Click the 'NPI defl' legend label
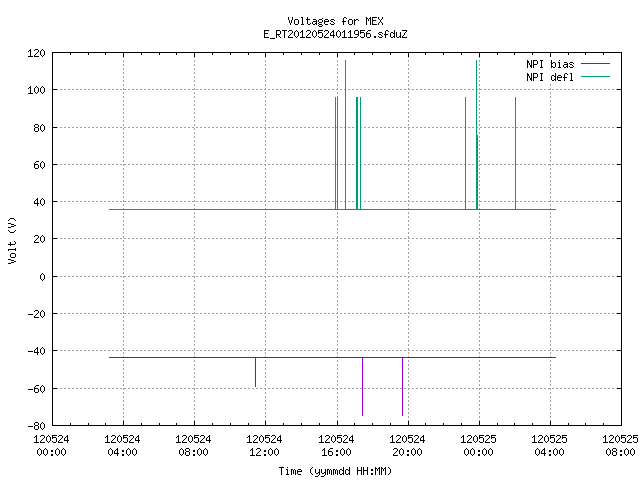This screenshot has width=640, height=480. pos(549,77)
